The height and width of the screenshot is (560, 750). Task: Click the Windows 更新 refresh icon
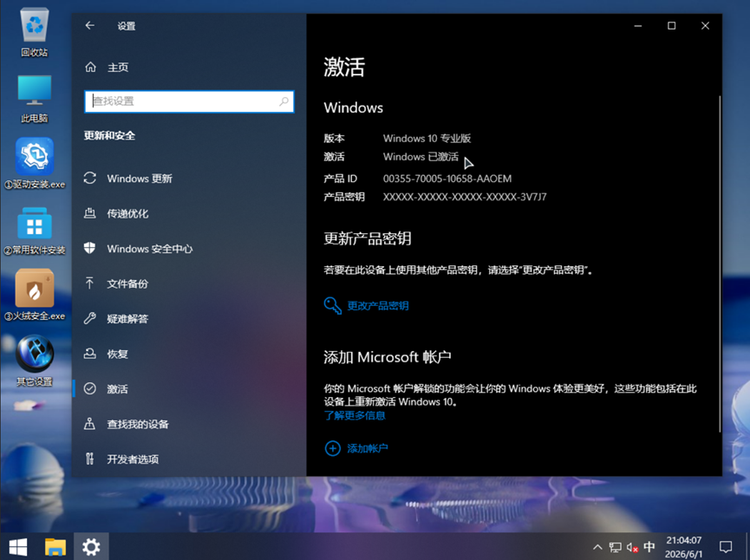[90, 178]
